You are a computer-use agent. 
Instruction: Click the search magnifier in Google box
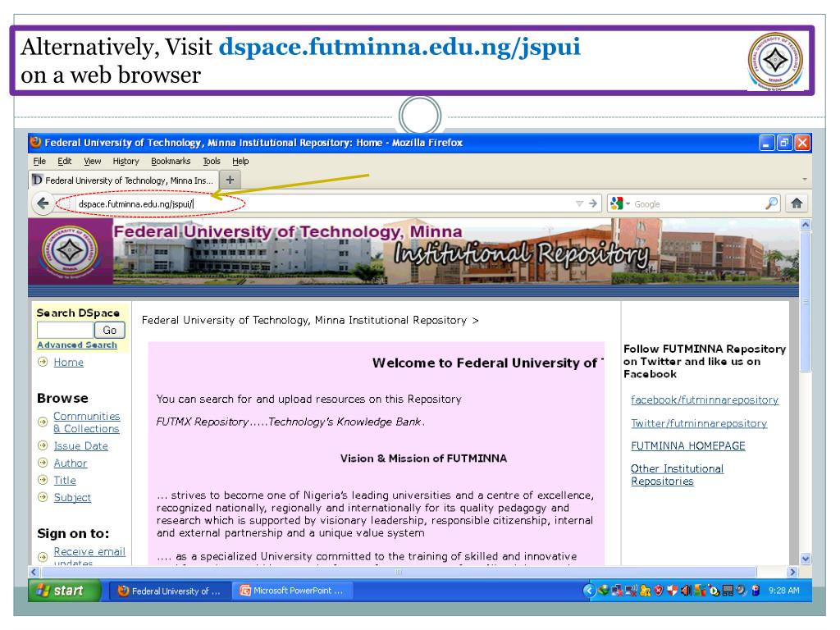(771, 203)
